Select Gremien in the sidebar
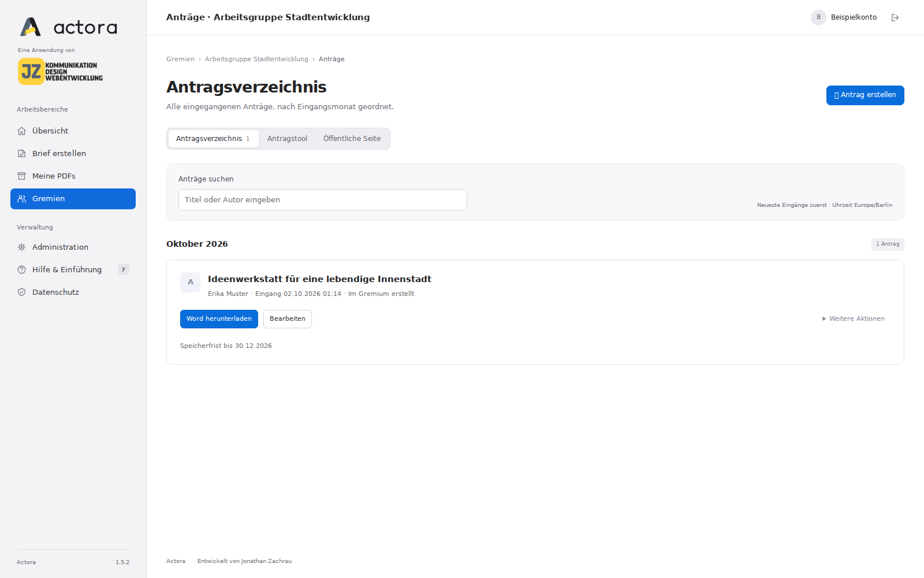The image size is (924, 578). (73, 199)
